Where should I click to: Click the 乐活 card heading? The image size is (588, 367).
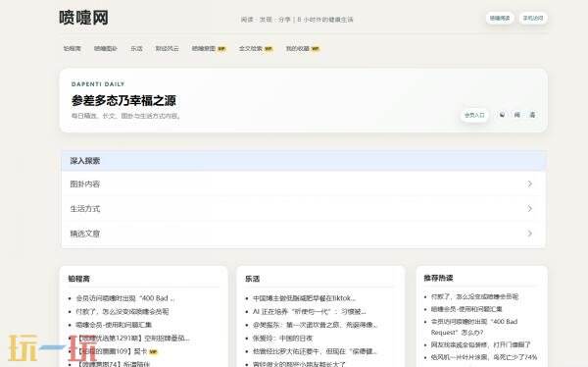(253, 279)
